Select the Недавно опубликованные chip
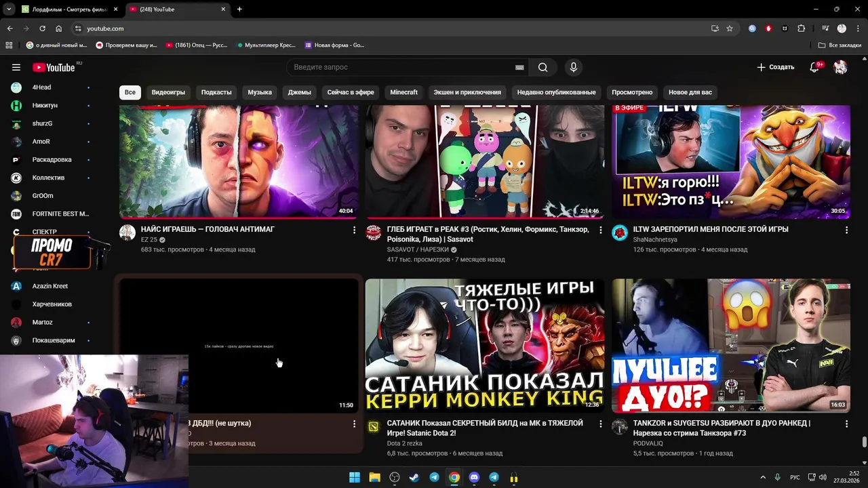868x488 pixels. click(556, 92)
